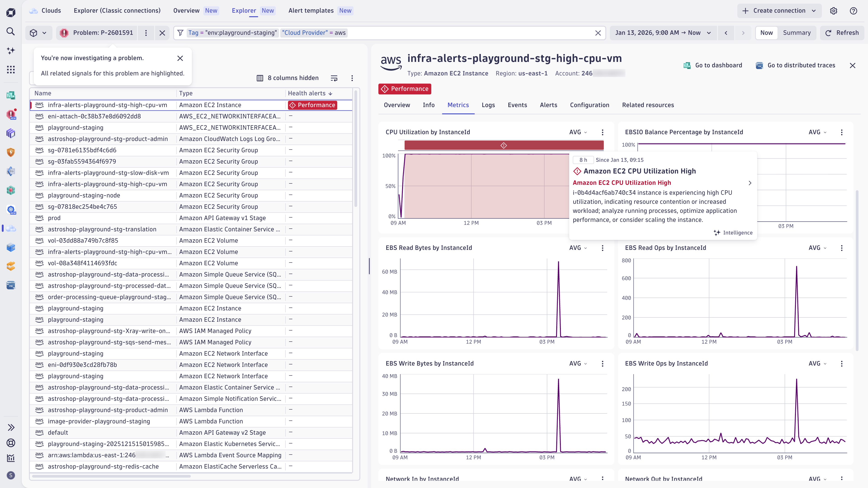Open AVG aggregation dropdown for EBS Read Bytes

click(578, 248)
